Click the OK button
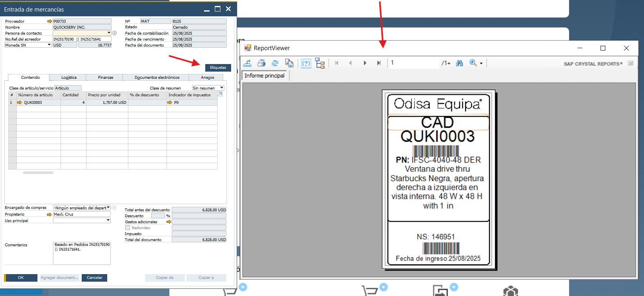 (21, 278)
